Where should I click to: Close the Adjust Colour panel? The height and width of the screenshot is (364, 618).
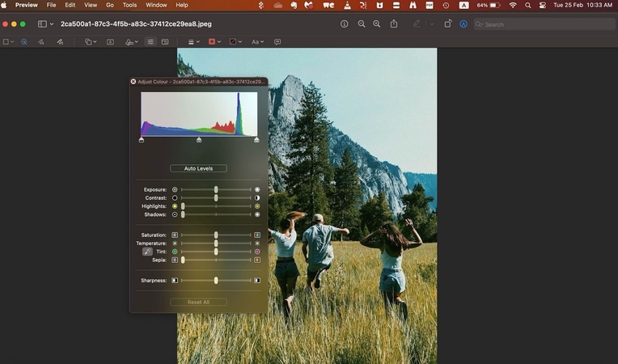(133, 82)
